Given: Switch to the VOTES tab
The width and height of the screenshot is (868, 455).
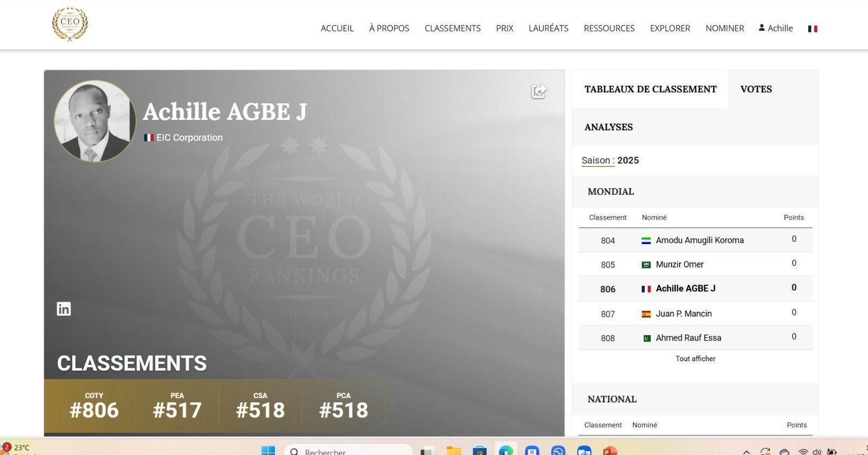Looking at the screenshot, I should tap(756, 89).
